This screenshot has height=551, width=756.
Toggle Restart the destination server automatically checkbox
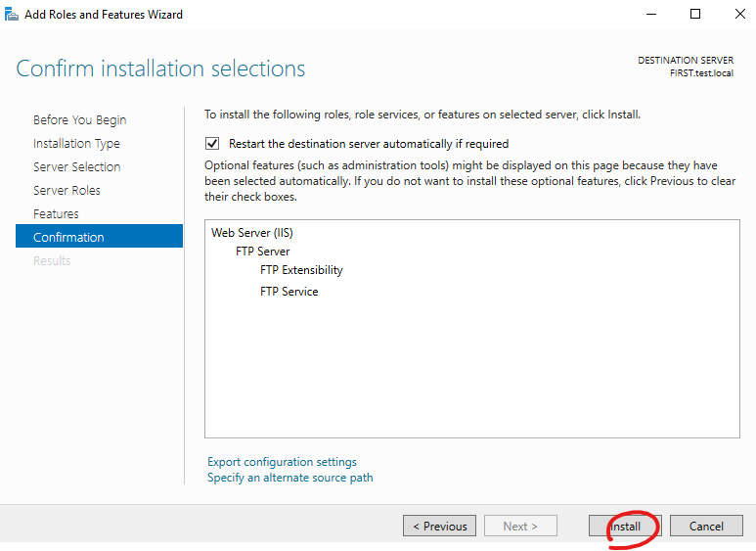click(212, 143)
